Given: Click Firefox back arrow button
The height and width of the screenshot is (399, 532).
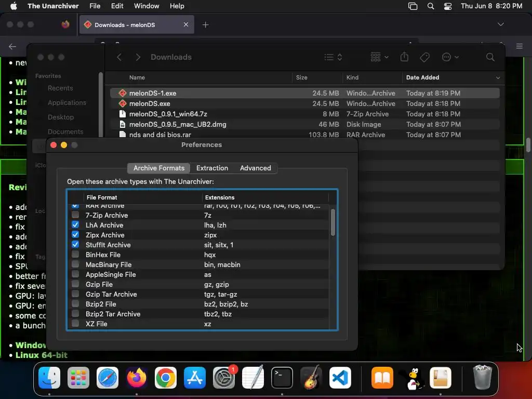Looking at the screenshot, I should point(12,46).
